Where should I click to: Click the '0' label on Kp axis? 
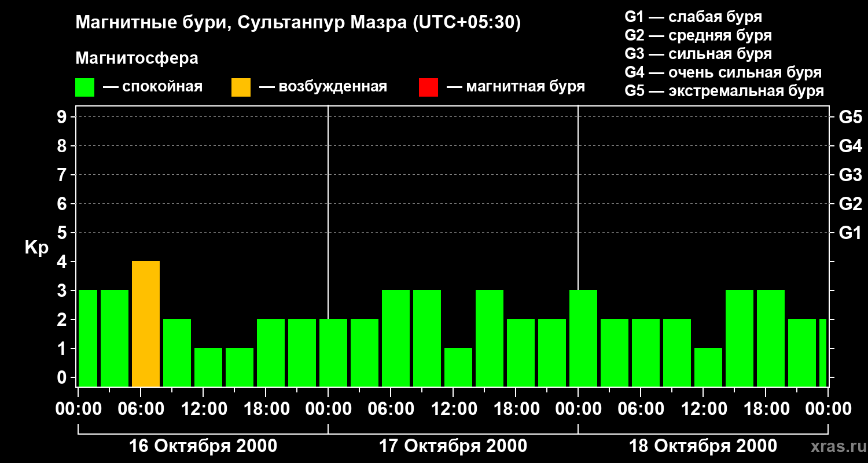63,377
